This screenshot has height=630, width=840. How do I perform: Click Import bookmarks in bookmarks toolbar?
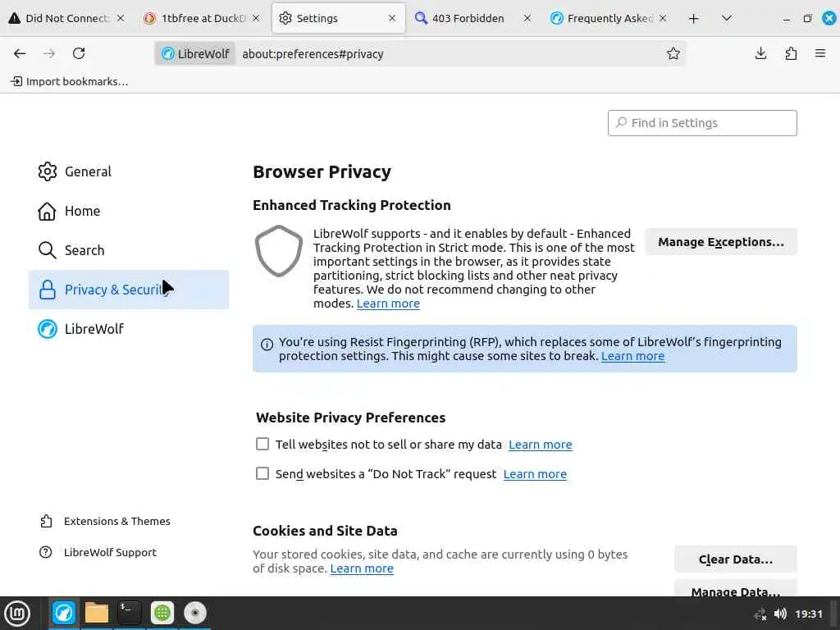(x=70, y=81)
